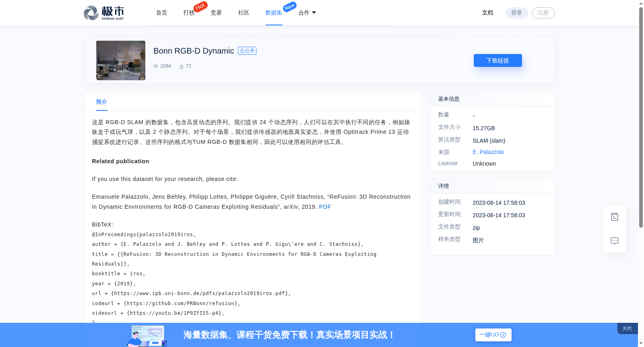Click the 一键GO banner button
The height and width of the screenshot is (347, 644).
pos(493,335)
